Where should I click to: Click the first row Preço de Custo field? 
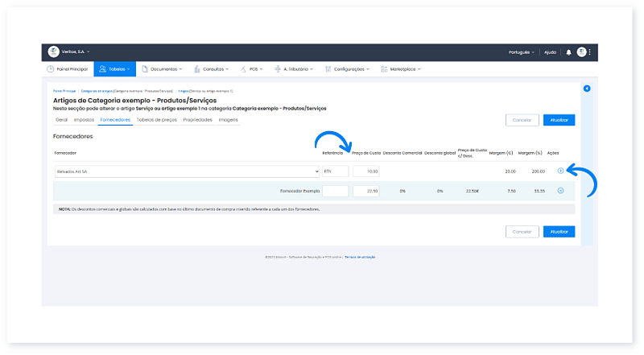tap(365, 171)
